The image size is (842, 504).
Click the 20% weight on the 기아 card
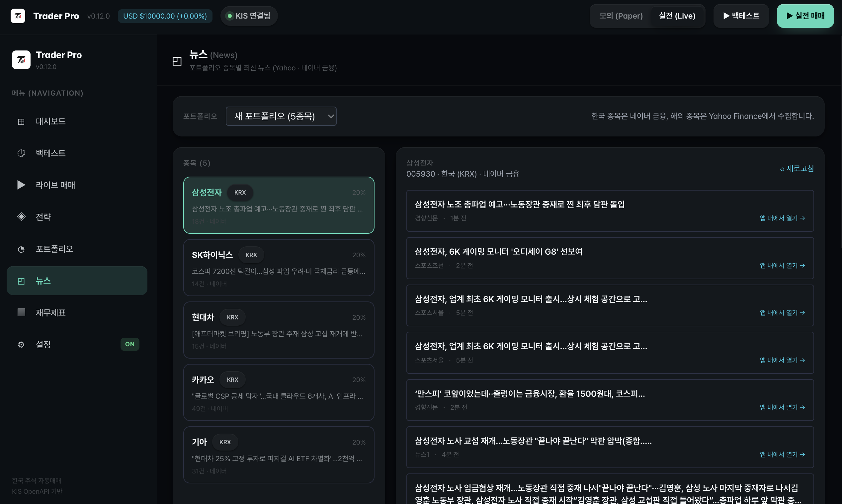[x=359, y=443]
